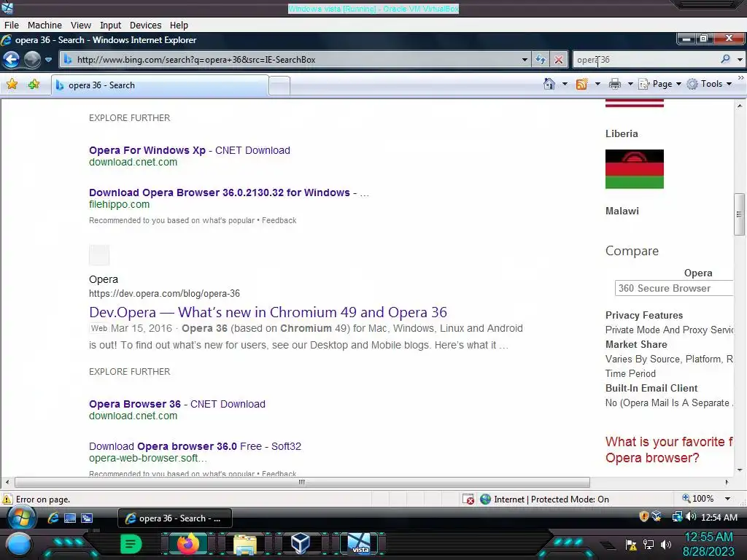Screen dimensions: 747x560
Task: Launch Internet Explorer from Quick Launch
Action: 53,518
